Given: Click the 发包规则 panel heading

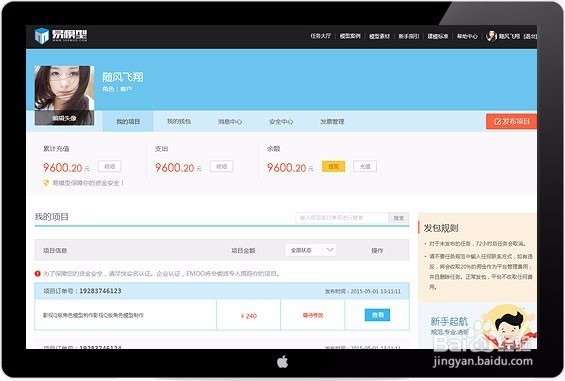Looking at the screenshot, I should [440, 228].
